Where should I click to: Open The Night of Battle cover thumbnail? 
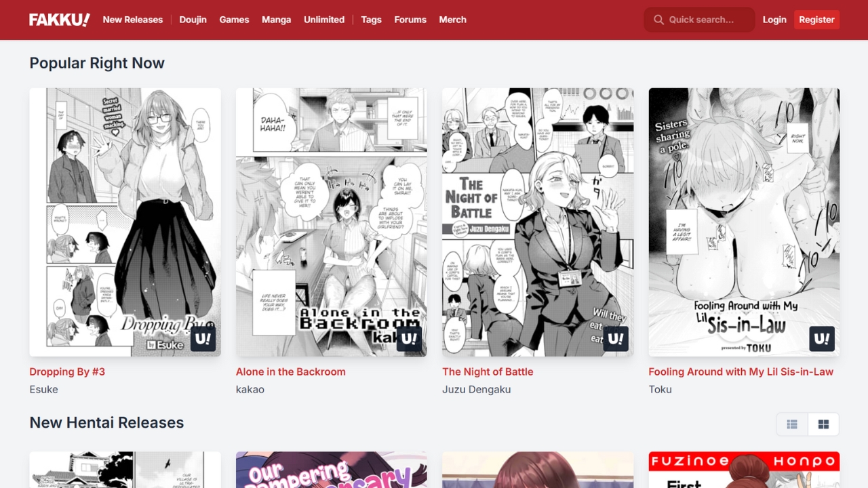pyautogui.click(x=538, y=222)
